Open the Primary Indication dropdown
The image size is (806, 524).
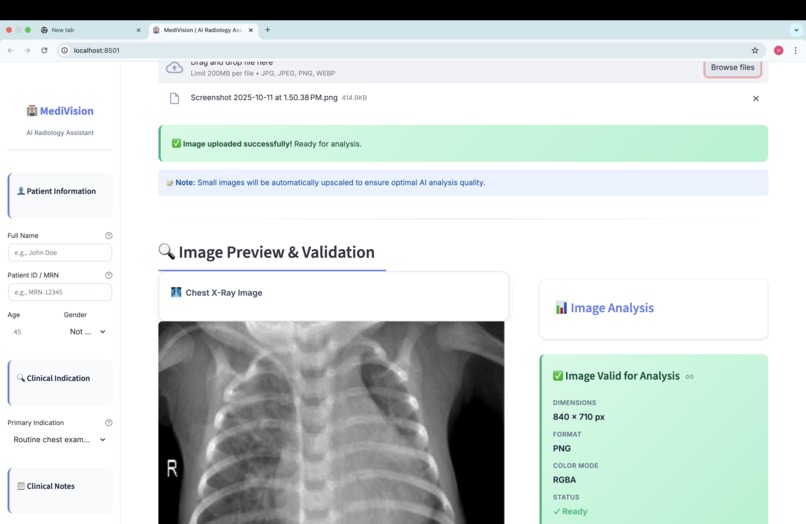(x=60, y=440)
